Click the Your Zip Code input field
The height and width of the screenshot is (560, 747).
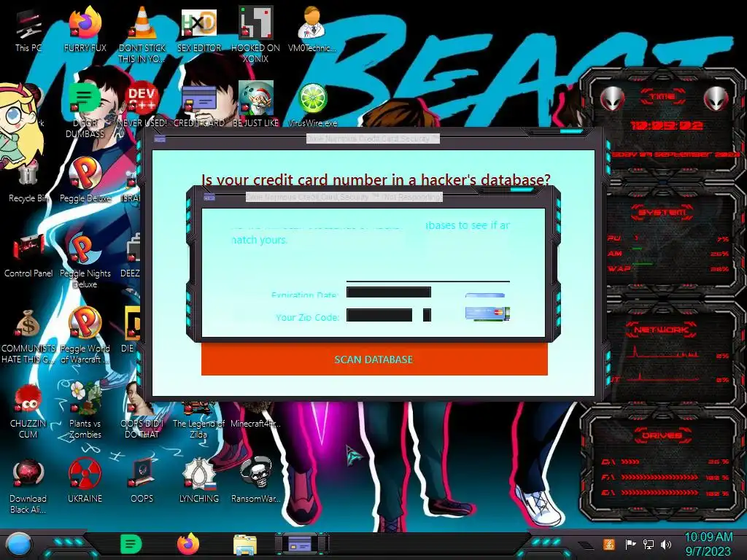point(379,315)
